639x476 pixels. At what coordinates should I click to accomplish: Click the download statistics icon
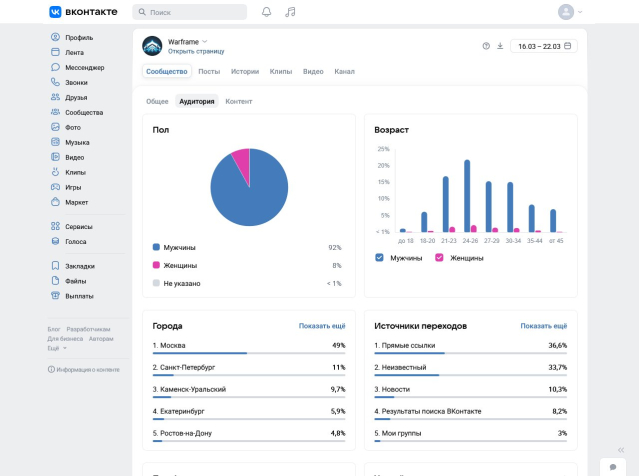click(500, 46)
